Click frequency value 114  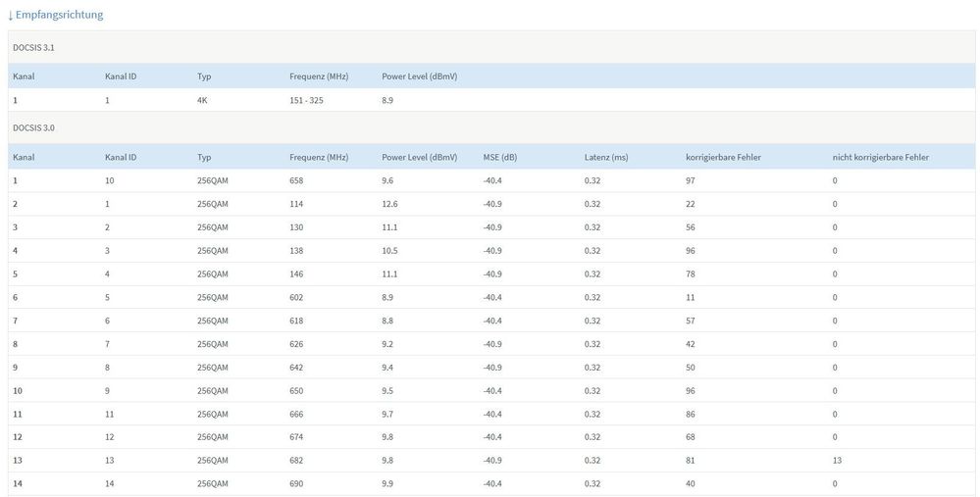(x=296, y=204)
